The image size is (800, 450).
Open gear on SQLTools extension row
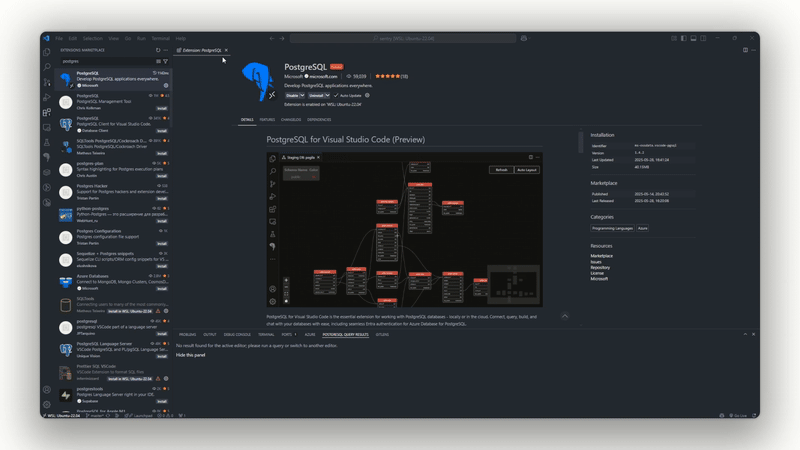pyautogui.click(x=166, y=311)
